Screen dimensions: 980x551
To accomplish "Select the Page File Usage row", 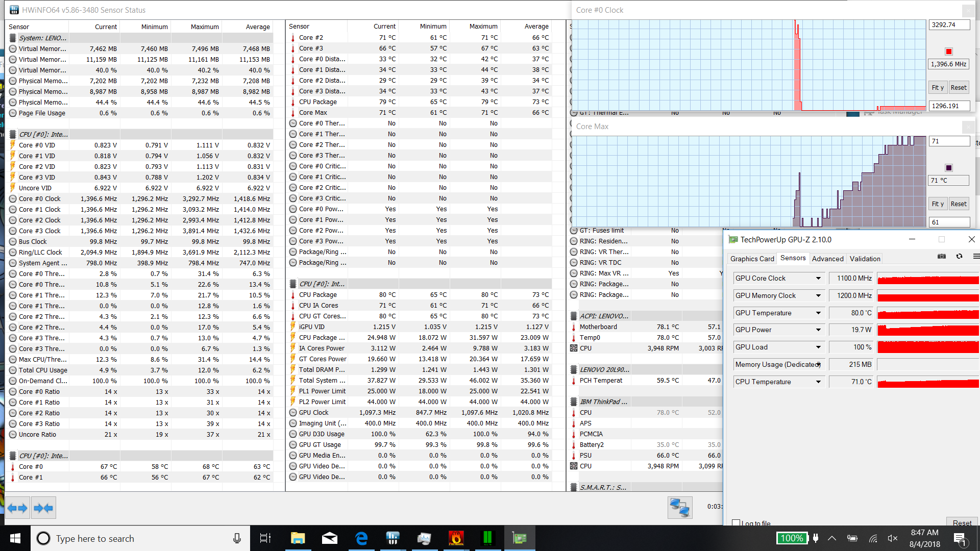I will (x=139, y=113).
